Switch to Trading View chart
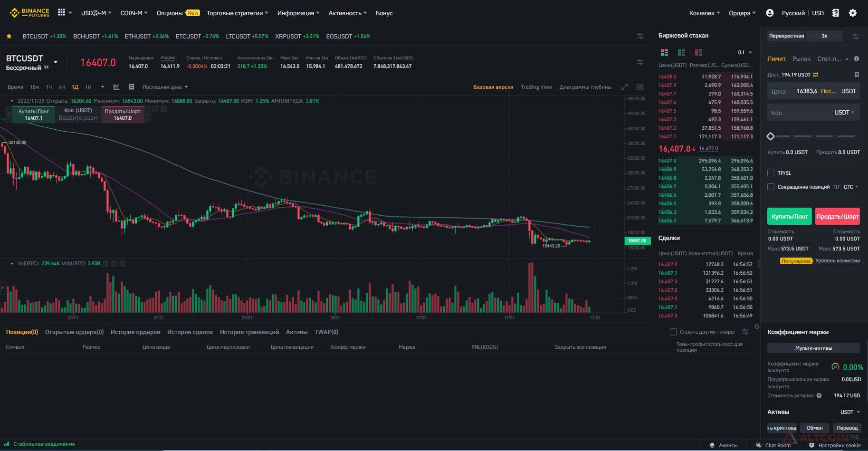The image size is (868, 451). 536,87
